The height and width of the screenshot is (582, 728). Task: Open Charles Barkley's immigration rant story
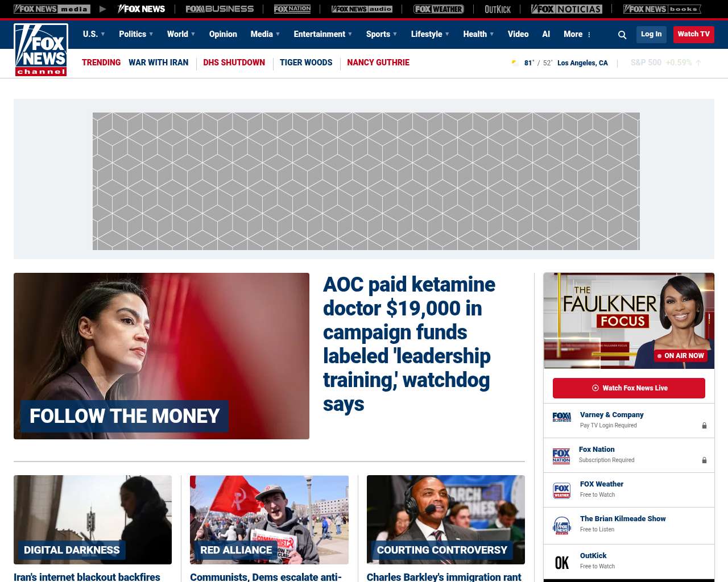pyautogui.click(x=444, y=577)
